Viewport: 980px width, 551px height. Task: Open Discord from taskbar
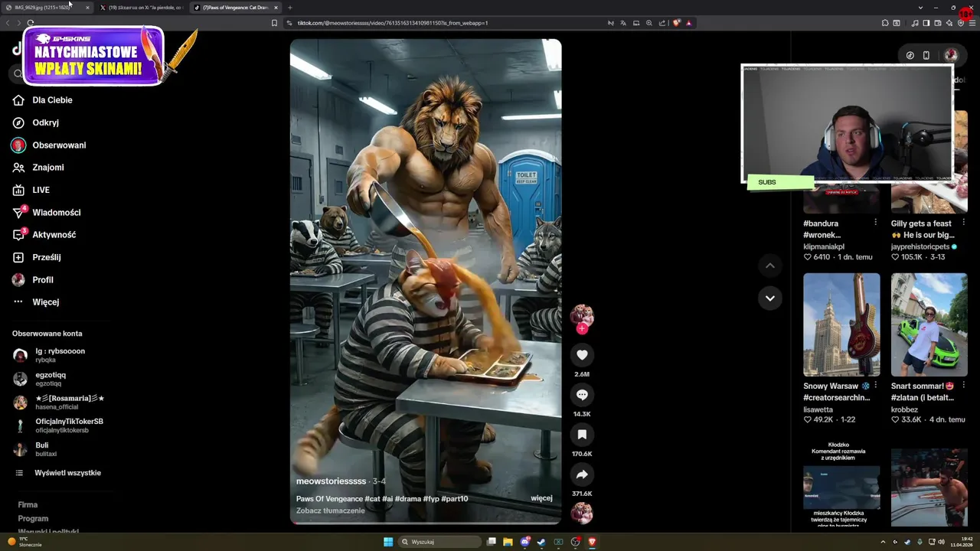pos(525,542)
